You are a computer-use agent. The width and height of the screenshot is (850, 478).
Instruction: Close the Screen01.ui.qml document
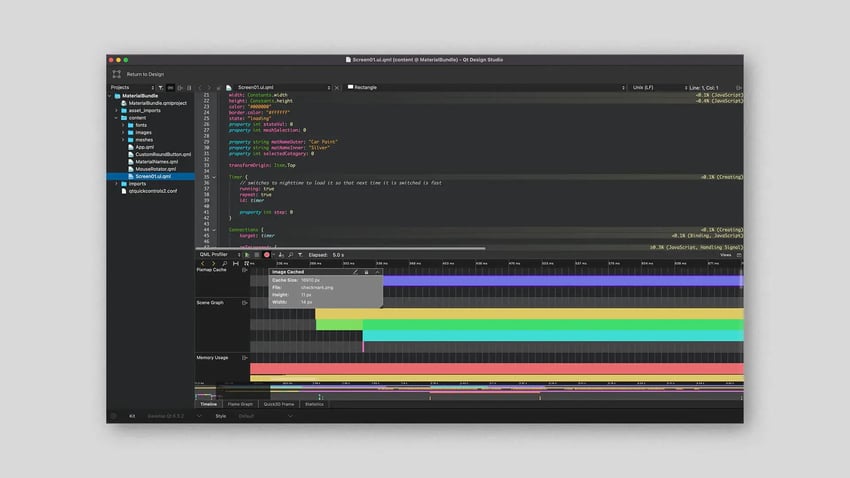(x=337, y=88)
